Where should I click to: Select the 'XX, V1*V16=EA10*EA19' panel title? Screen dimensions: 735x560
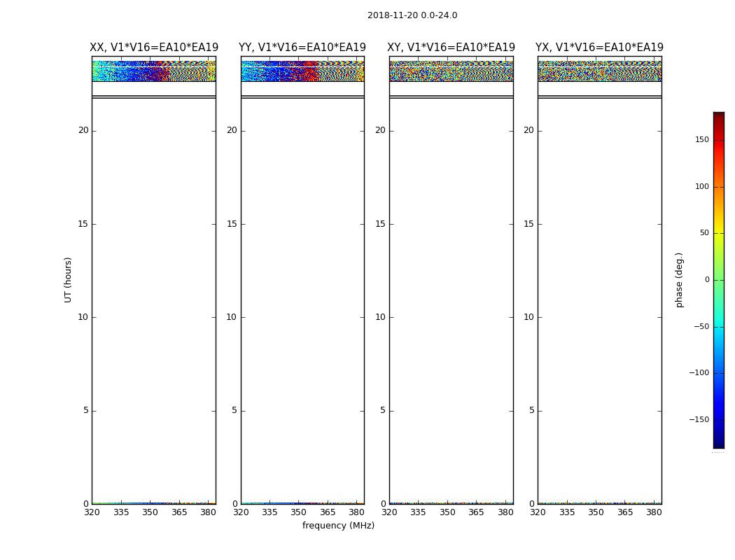[x=154, y=48]
